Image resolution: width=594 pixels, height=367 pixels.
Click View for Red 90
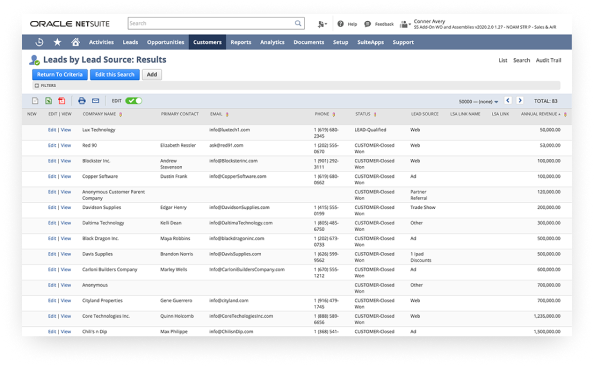tap(66, 145)
